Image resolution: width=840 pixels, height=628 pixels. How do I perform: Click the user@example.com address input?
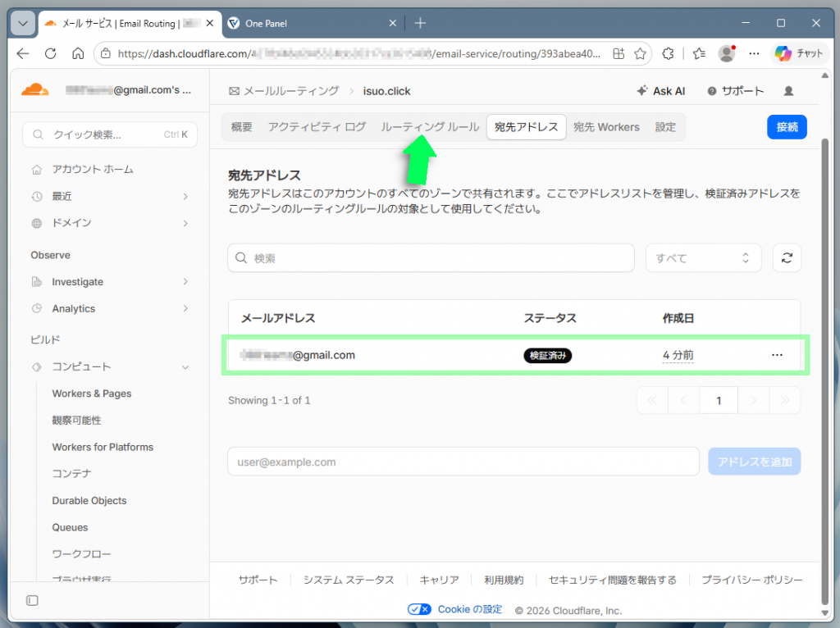click(x=463, y=462)
